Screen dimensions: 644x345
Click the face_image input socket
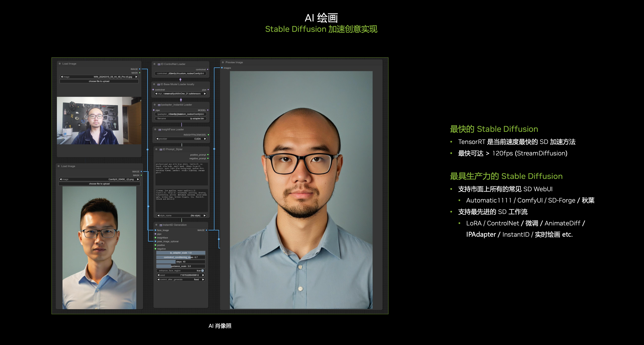coord(156,230)
